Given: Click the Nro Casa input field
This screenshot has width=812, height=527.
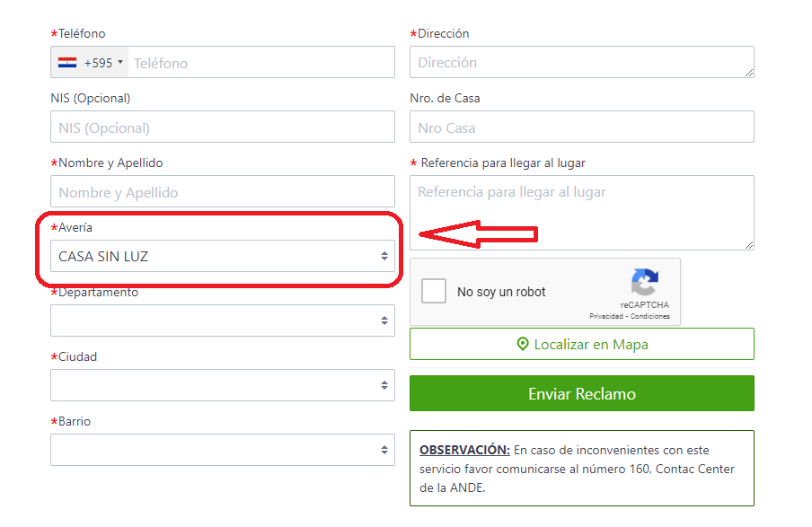Looking at the screenshot, I should 581,127.
